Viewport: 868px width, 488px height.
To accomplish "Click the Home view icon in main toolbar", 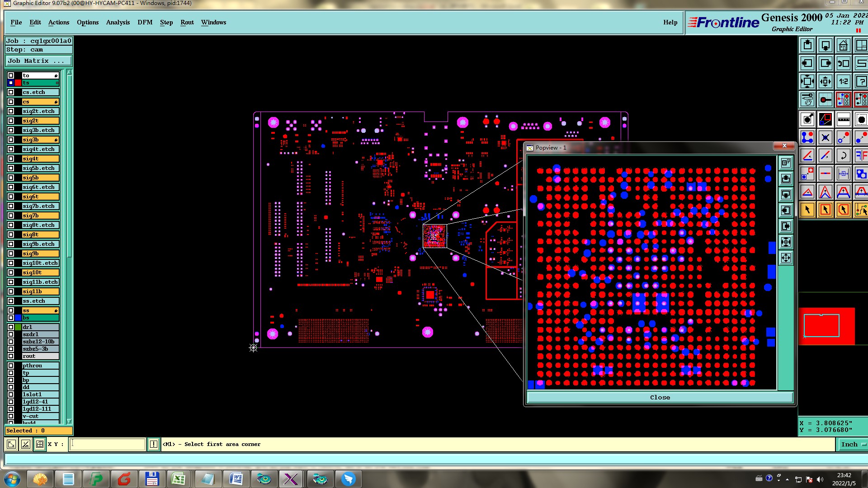I will pos(843,46).
